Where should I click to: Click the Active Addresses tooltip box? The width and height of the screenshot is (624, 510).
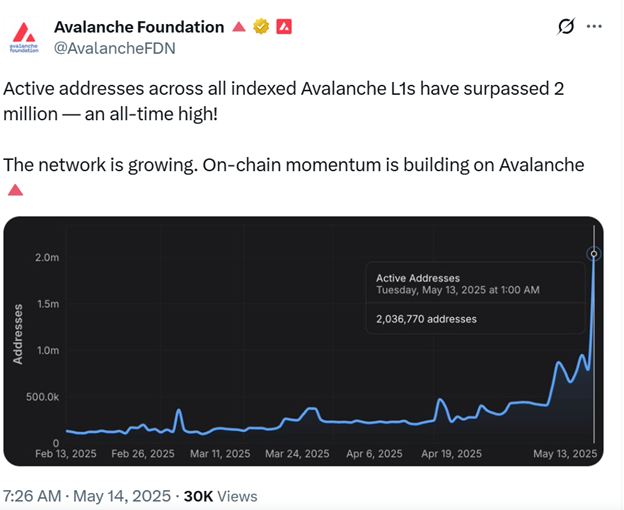(x=476, y=298)
